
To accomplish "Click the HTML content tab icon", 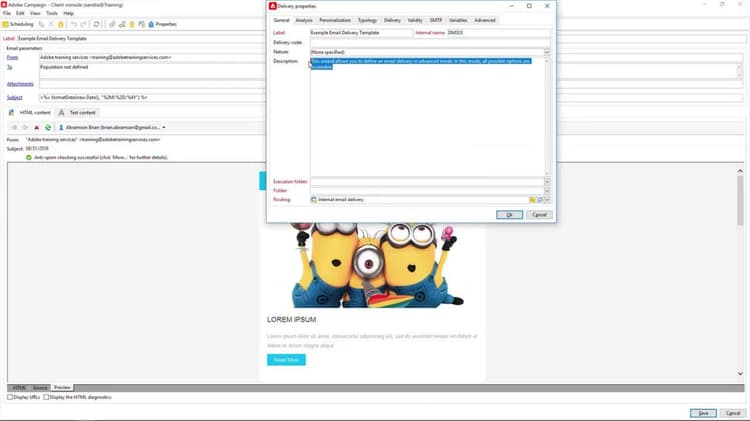I will (11, 112).
